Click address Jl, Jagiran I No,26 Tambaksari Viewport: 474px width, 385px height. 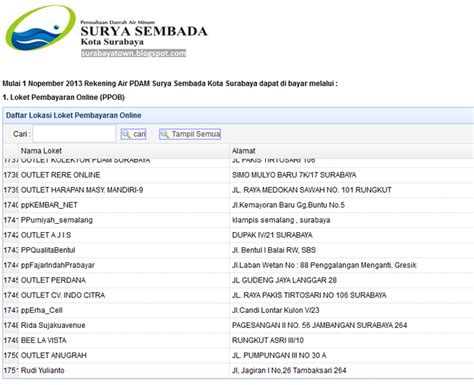point(289,370)
